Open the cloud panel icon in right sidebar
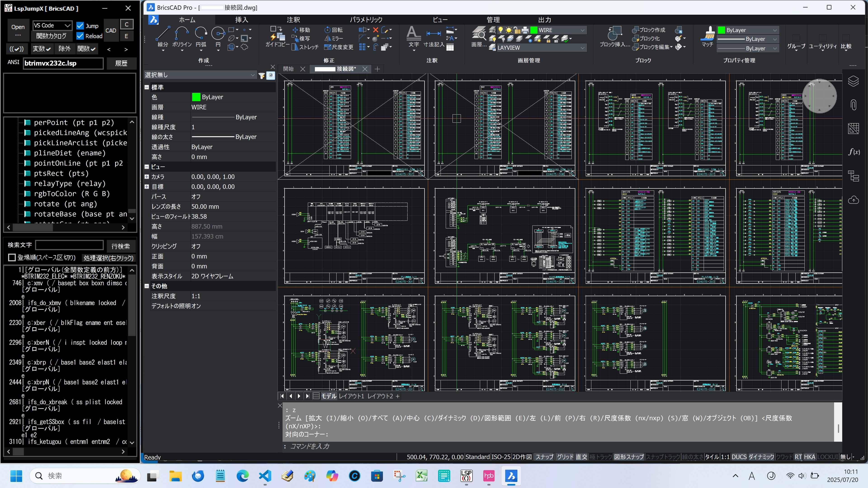This screenshot has height=488, width=868. coord(853,200)
